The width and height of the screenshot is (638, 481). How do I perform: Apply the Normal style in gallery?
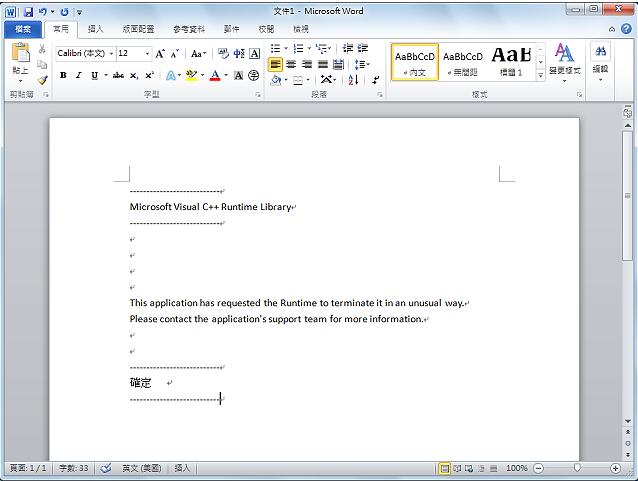(x=415, y=62)
